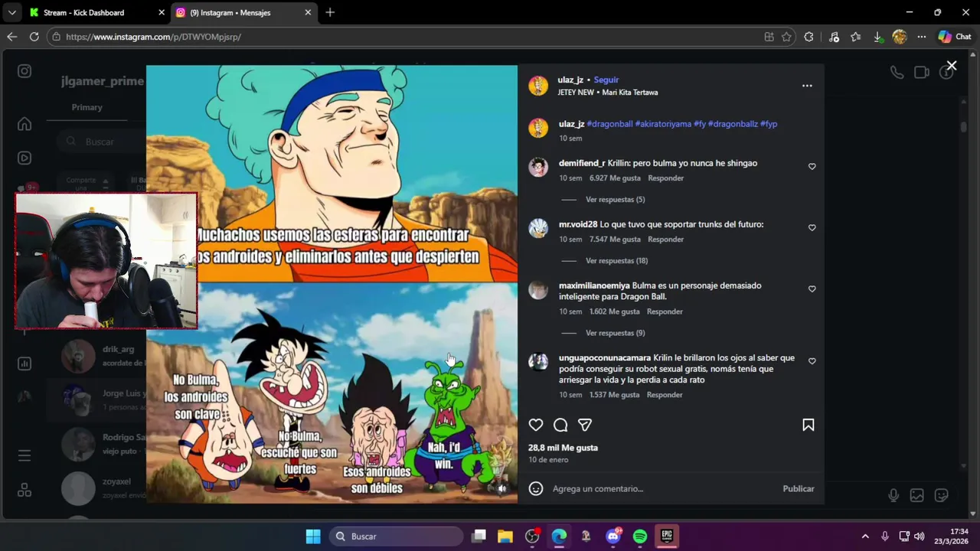Open emoji picker in comment box
The height and width of the screenshot is (551, 980).
[x=536, y=488]
